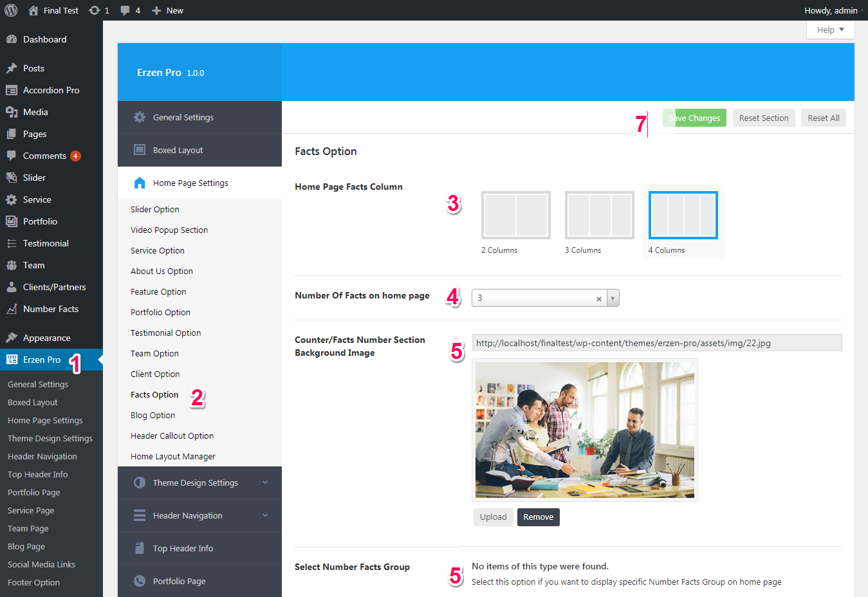Open Portfolio Option item
This screenshot has height=597, width=868.
pos(160,312)
